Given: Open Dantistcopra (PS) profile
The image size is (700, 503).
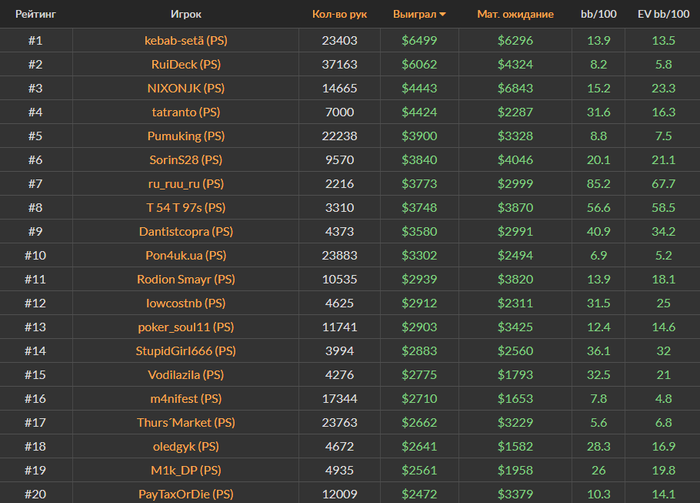Looking at the screenshot, I should (x=186, y=231).
